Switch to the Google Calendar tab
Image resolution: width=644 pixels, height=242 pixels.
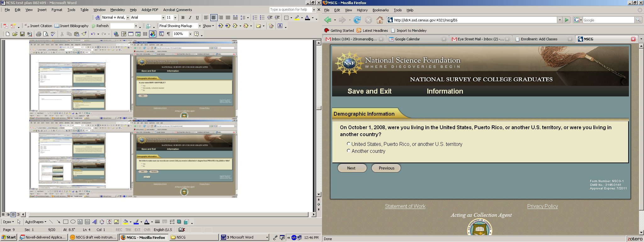tap(407, 39)
